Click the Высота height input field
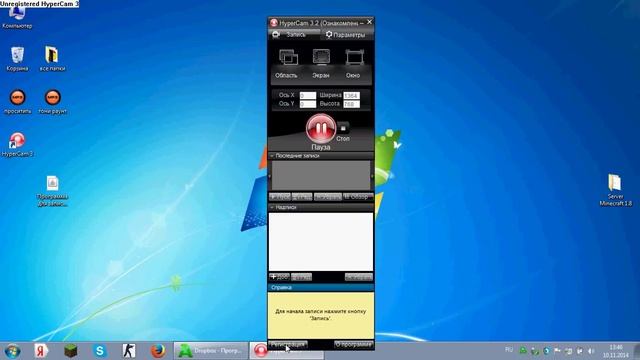This screenshot has height=360, width=640. coord(351,104)
